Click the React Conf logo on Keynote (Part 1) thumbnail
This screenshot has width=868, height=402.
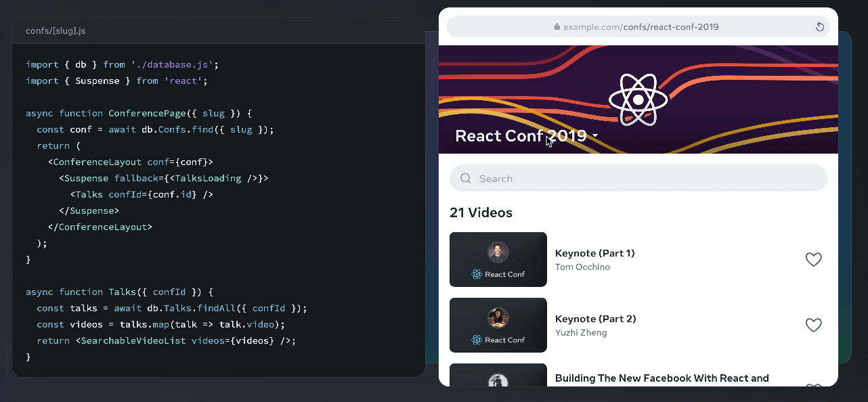coord(498,274)
